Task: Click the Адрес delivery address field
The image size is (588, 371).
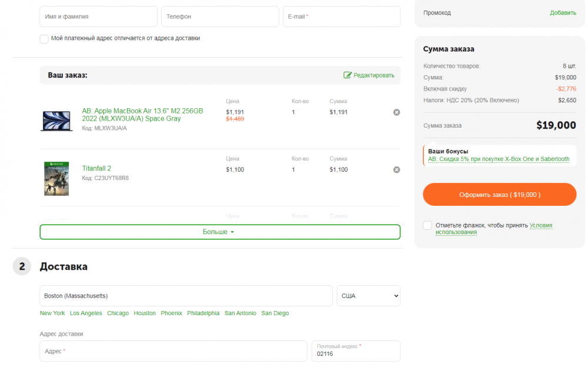Action: click(x=173, y=351)
